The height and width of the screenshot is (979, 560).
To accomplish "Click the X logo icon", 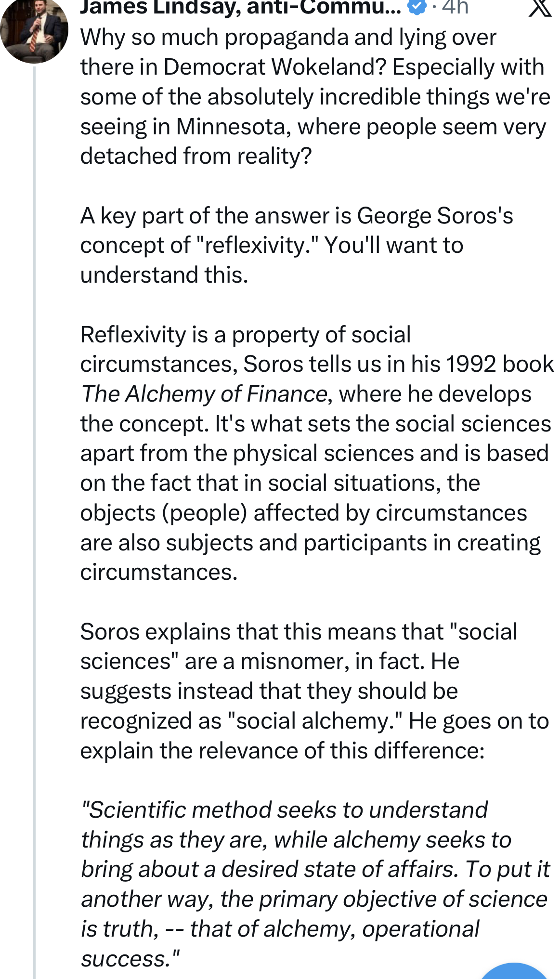I will point(540,8).
